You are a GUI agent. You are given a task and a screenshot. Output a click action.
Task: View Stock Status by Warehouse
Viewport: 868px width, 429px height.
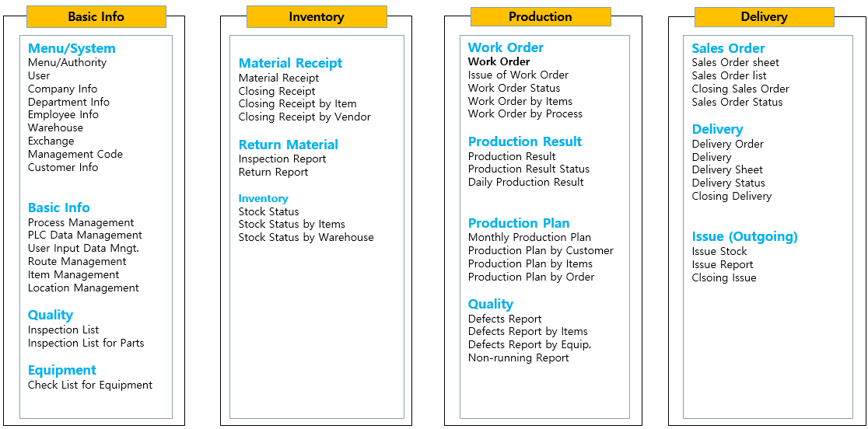click(x=306, y=237)
